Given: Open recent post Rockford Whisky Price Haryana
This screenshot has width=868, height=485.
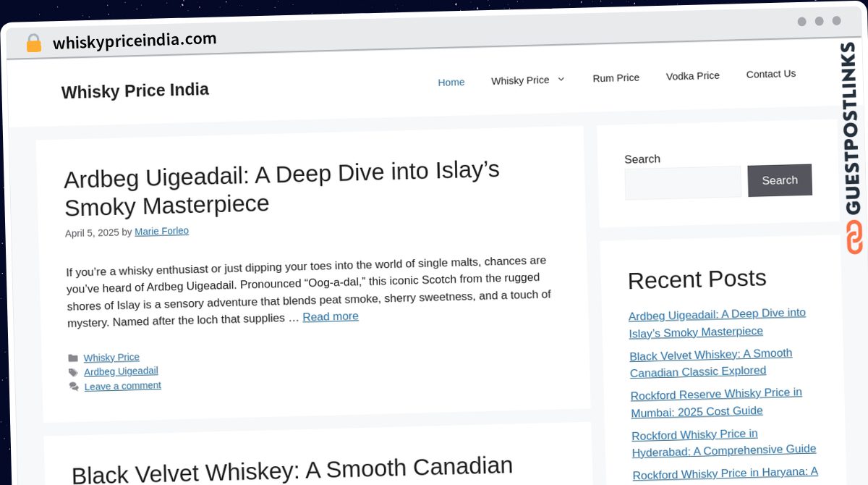Looking at the screenshot, I should click(x=726, y=473).
